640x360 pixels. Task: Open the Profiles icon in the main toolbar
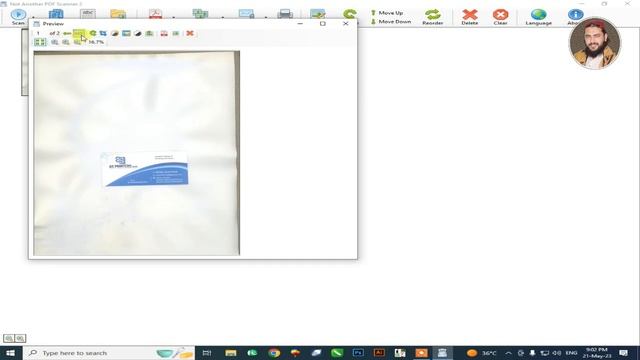(56, 15)
